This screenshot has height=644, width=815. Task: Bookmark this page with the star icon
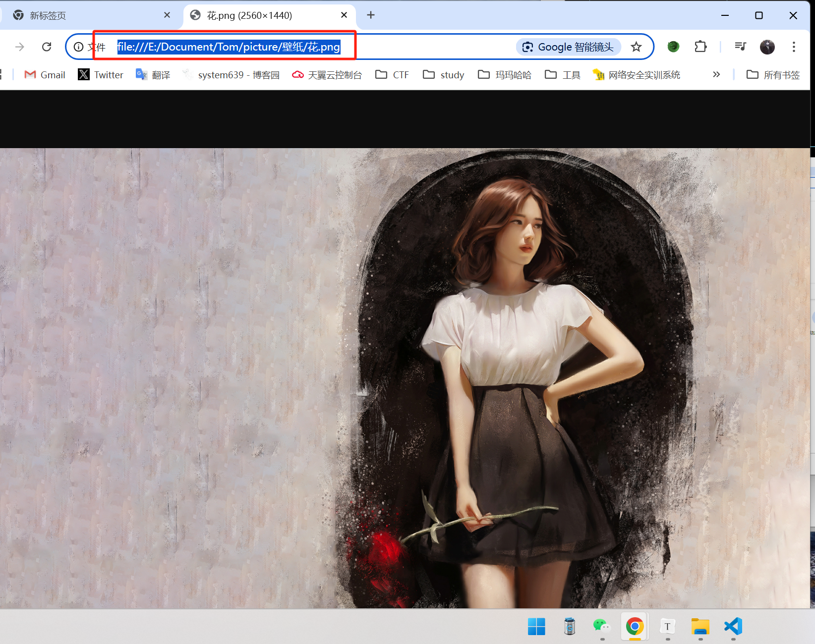[x=637, y=47]
